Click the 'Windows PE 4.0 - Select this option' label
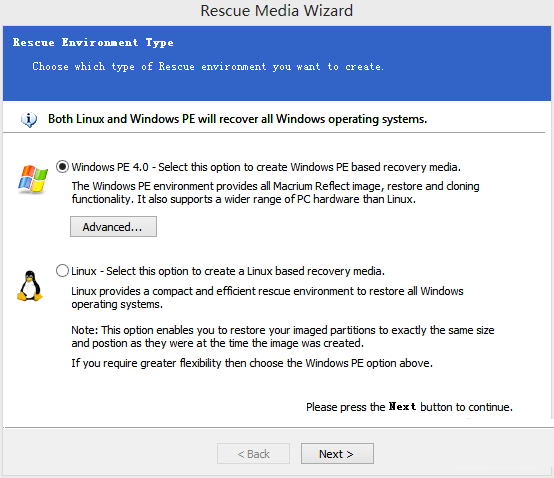 [x=266, y=167]
